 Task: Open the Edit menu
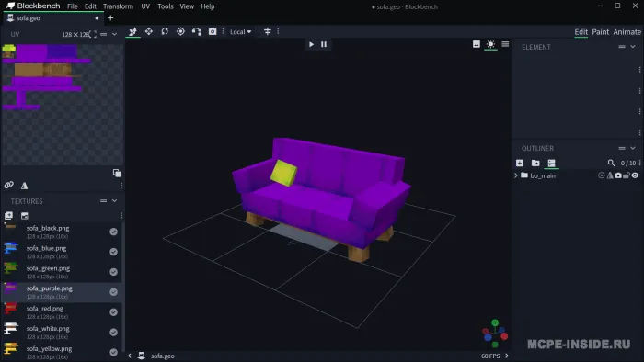coord(90,6)
